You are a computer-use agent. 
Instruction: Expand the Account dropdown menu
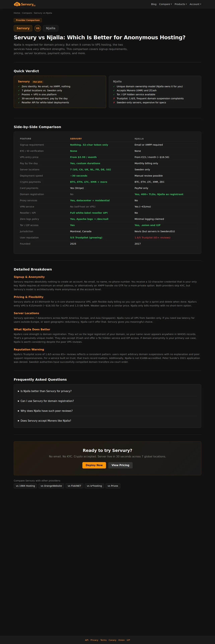coord(195,4)
